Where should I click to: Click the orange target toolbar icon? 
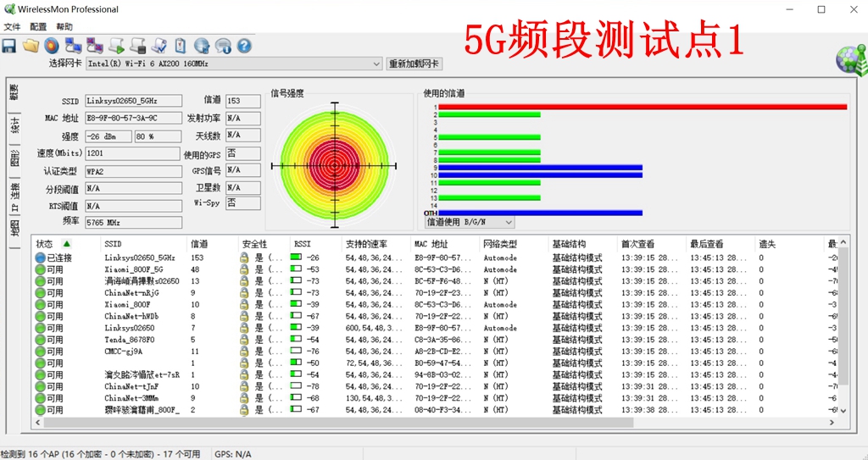53,46
